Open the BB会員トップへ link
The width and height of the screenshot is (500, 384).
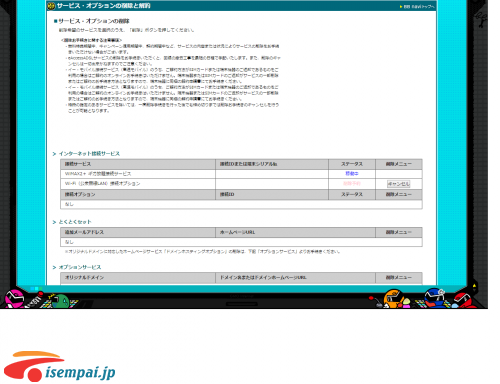tap(417, 6)
